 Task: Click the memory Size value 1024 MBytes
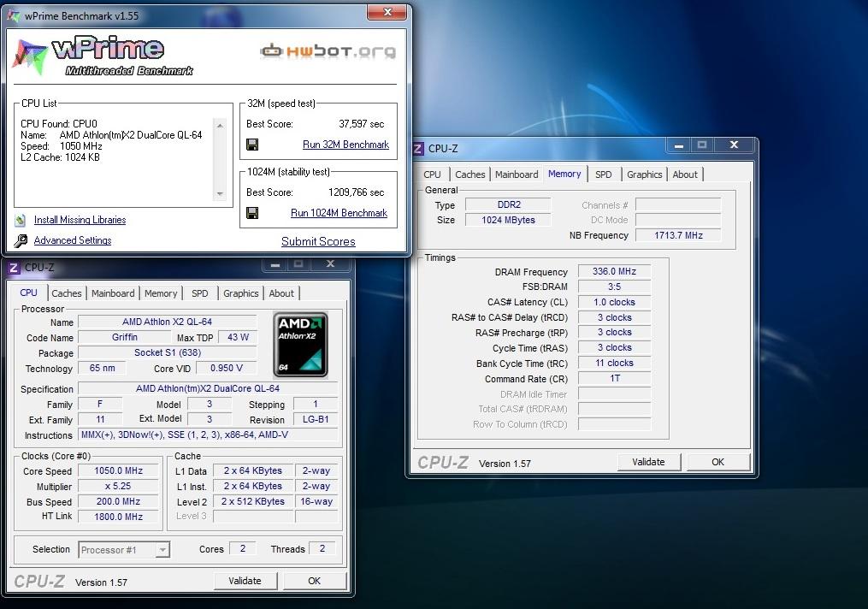coord(509,220)
